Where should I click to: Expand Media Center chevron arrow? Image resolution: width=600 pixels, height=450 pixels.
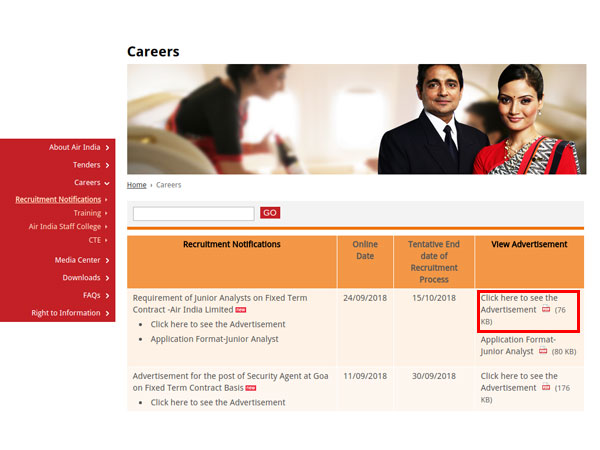(x=108, y=261)
